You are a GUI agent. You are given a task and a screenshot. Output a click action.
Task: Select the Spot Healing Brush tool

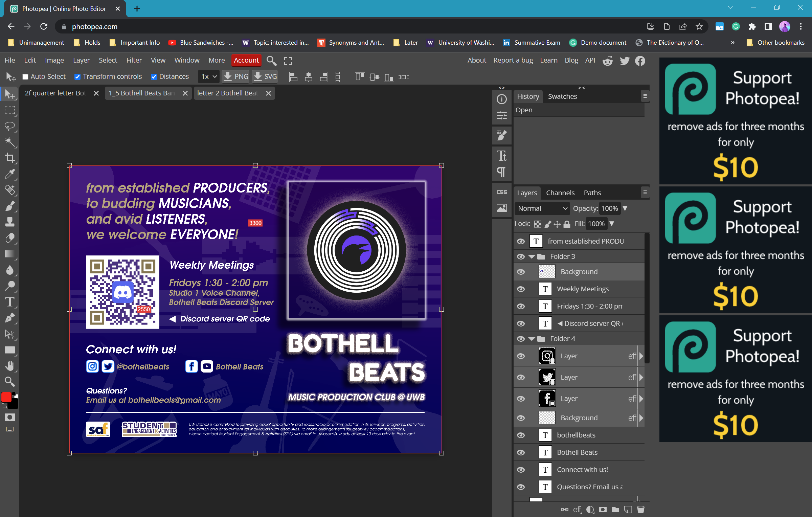tap(10, 190)
